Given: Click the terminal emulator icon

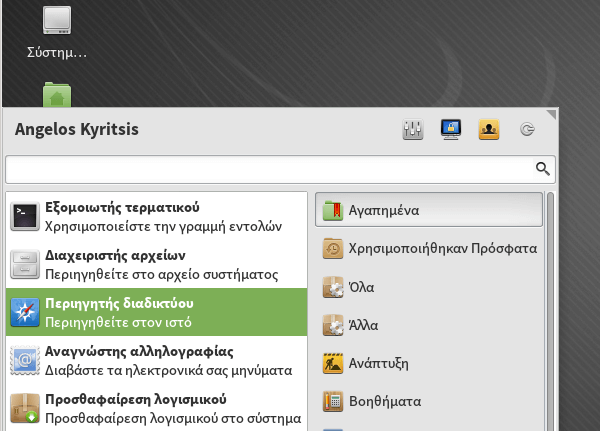Looking at the screenshot, I should pos(25,216).
